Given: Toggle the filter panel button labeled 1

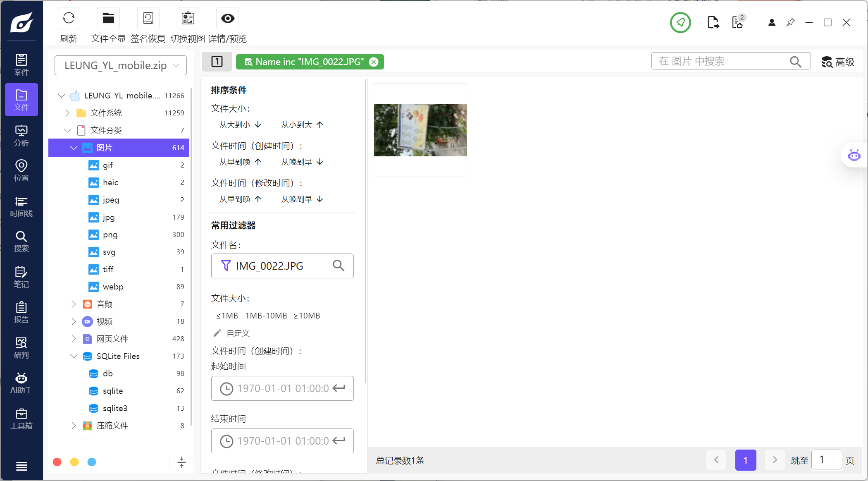Looking at the screenshot, I should [217, 62].
